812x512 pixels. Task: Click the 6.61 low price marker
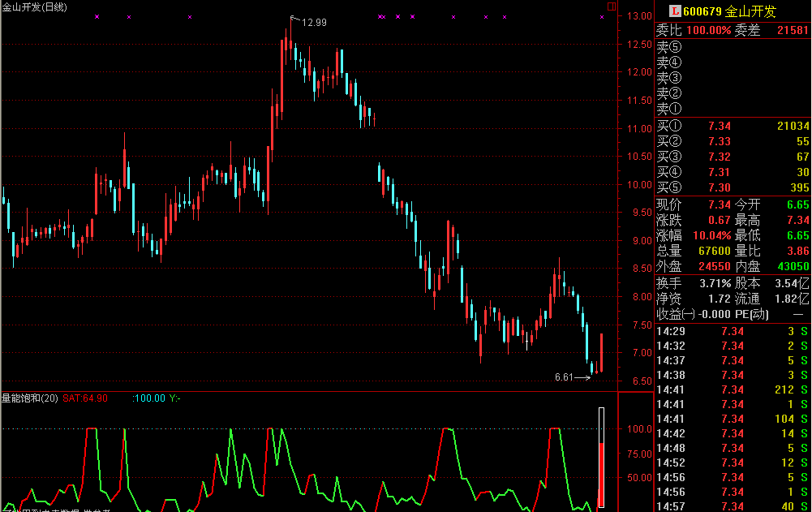pyautogui.click(x=564, y=376)
